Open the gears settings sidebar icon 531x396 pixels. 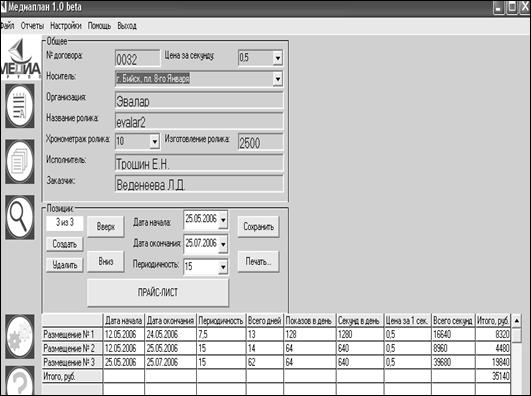pyautogui.click(x=20, y=336)
